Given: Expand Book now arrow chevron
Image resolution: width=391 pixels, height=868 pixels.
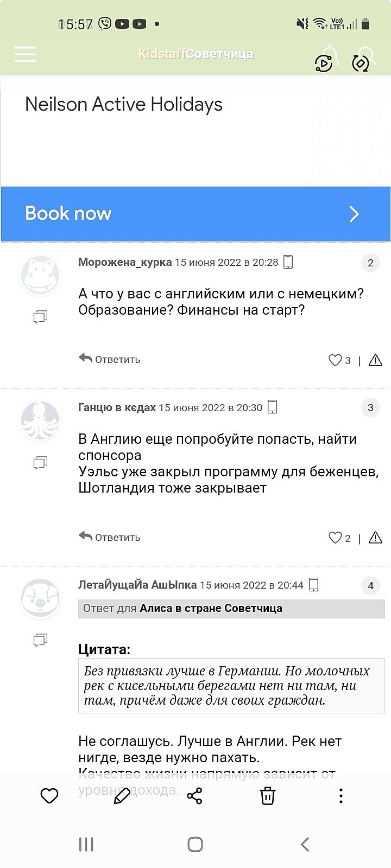Looking at the screenshot, I should [x=354, y=214].
